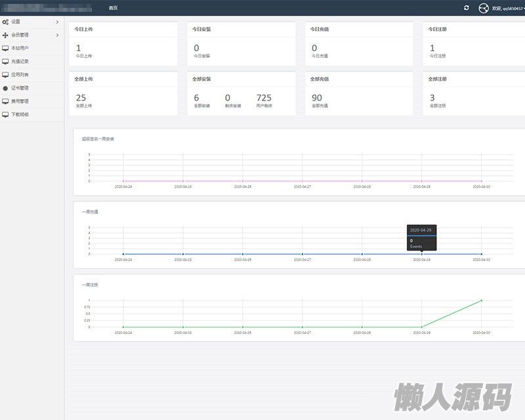Click the cross-arrows icon beside 会员管理

pos(5,35)
